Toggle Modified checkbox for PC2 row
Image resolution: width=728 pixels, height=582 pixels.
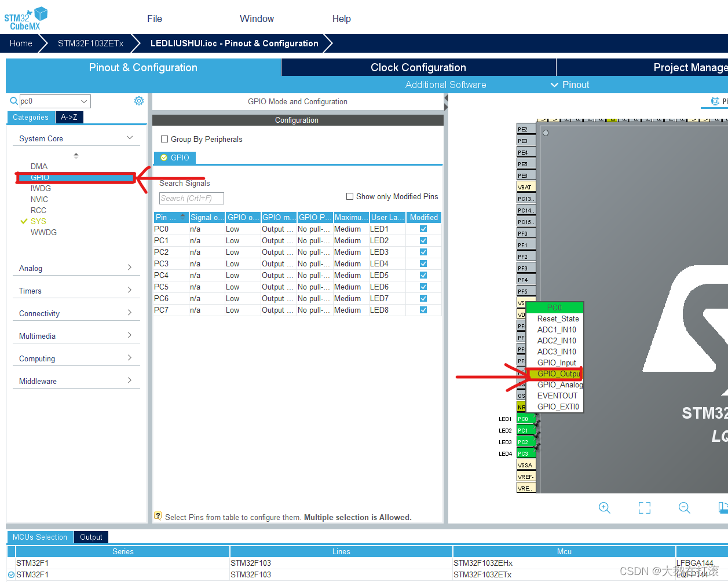click(x=423, y=252)
